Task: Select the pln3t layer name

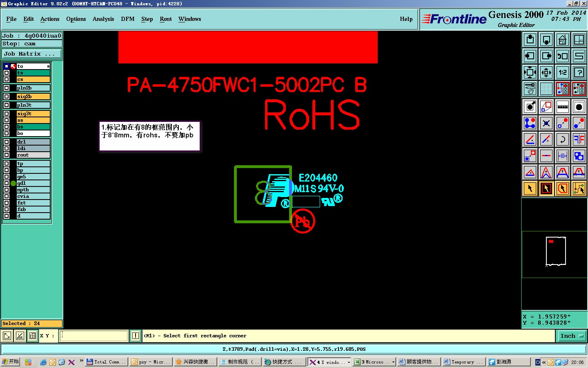Action: click(33, 105)
